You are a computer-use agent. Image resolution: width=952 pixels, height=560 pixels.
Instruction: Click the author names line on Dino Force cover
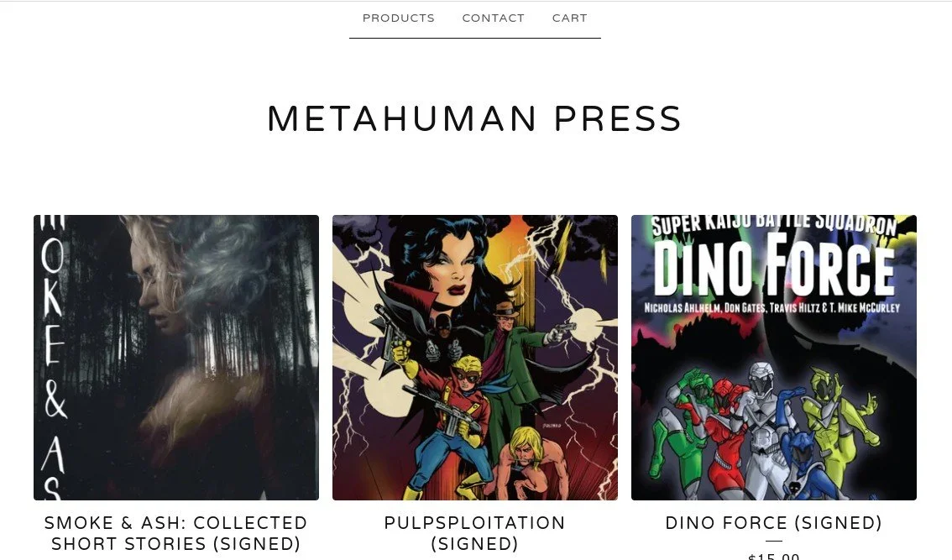click(x=772, y=308)
